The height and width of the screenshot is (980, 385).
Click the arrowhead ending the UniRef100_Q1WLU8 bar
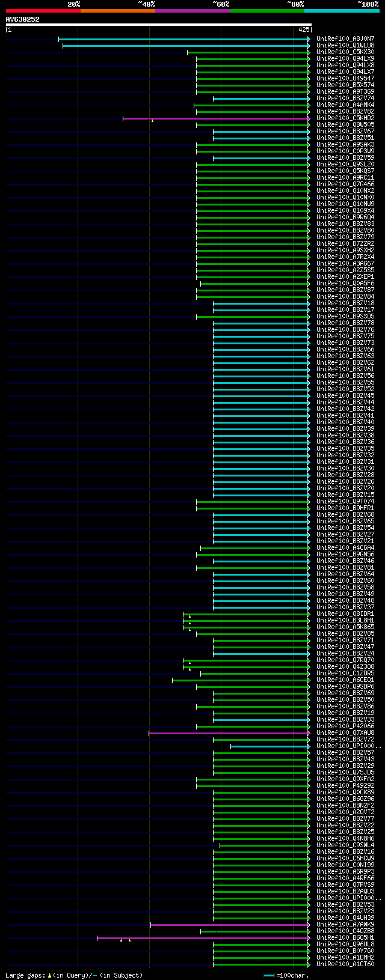pyautogui.click(x=309, y=46)
